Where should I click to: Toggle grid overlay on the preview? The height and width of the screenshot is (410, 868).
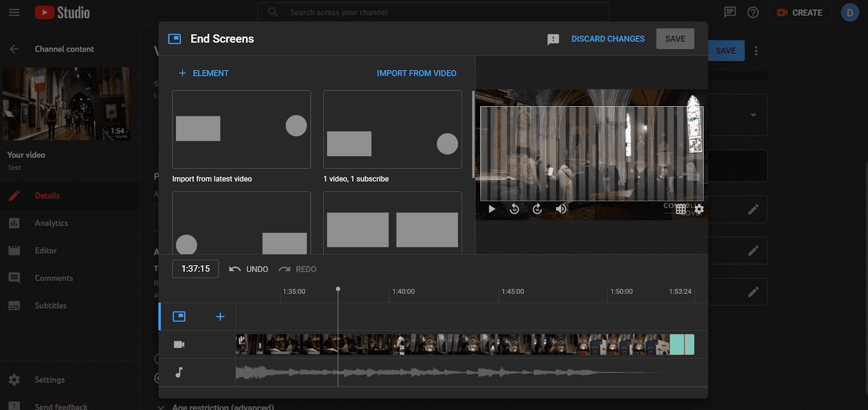681,209
